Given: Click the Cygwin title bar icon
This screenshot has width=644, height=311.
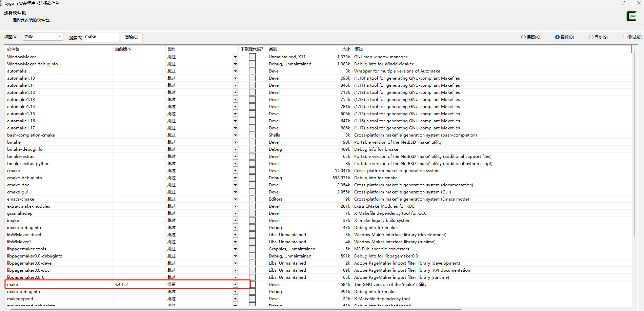Looking at the screenshot, I should coord(1,3).
